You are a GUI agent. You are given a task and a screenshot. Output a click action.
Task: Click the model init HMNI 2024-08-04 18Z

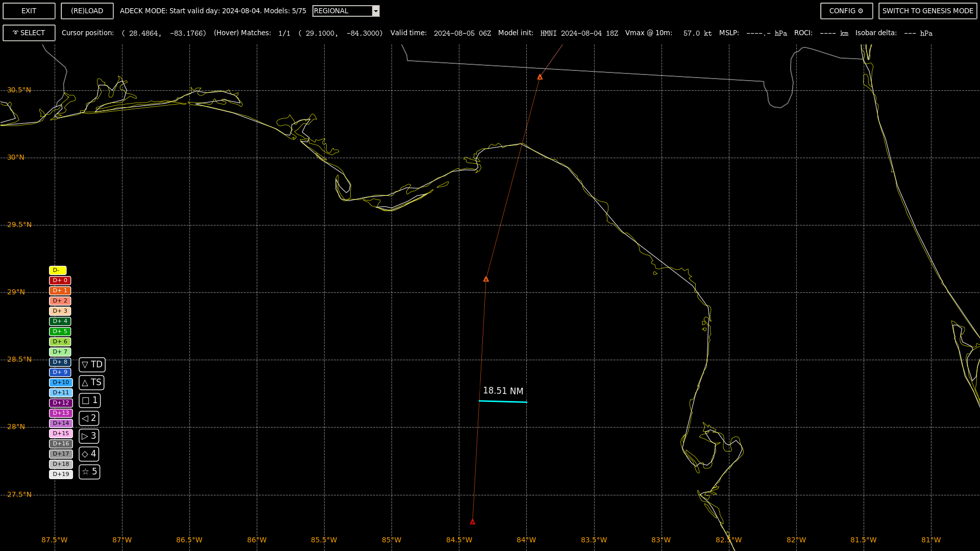coord(579,33)
